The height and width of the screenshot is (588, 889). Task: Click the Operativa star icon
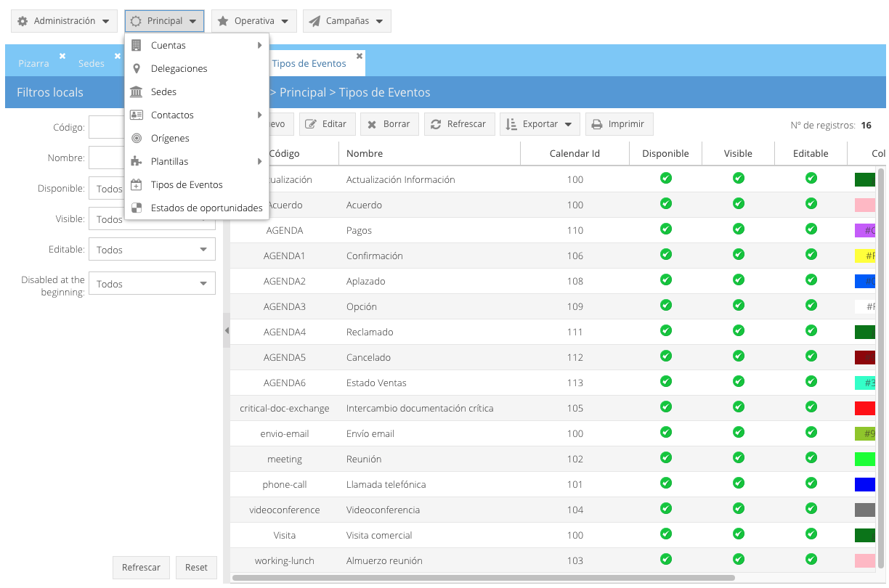click(223, 21)
